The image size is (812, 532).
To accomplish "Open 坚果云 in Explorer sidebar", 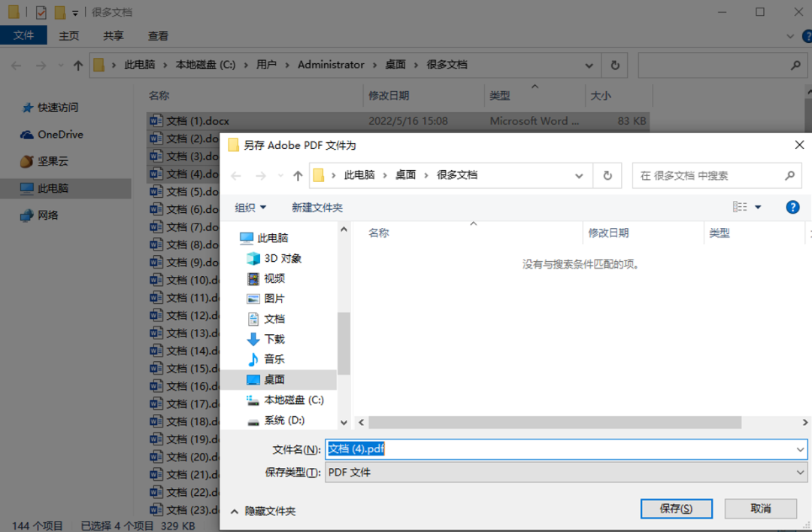I will pos(53,161).
